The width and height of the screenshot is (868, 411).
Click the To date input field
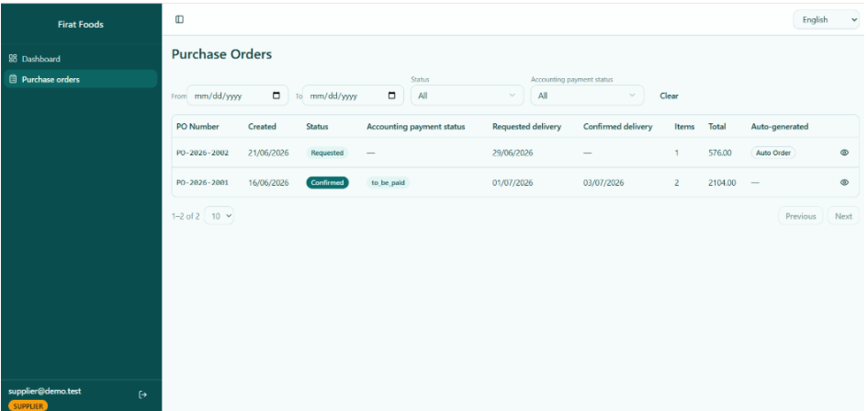[353, 96]
